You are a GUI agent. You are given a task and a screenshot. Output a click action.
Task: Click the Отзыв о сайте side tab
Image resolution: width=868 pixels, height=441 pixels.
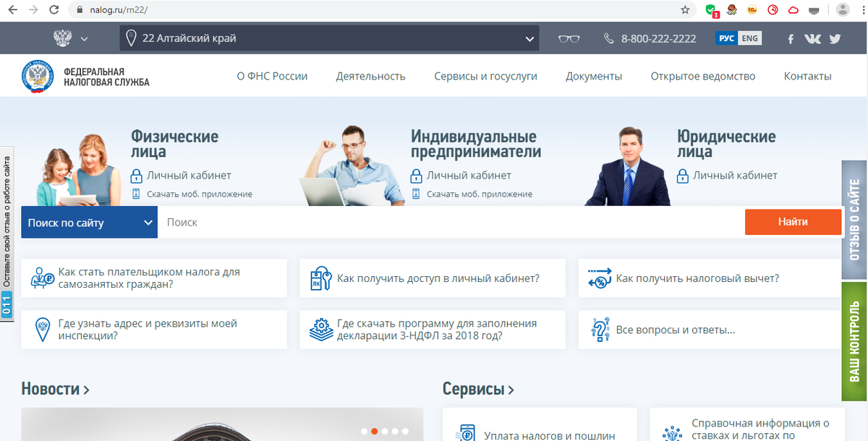pos(854,220)
